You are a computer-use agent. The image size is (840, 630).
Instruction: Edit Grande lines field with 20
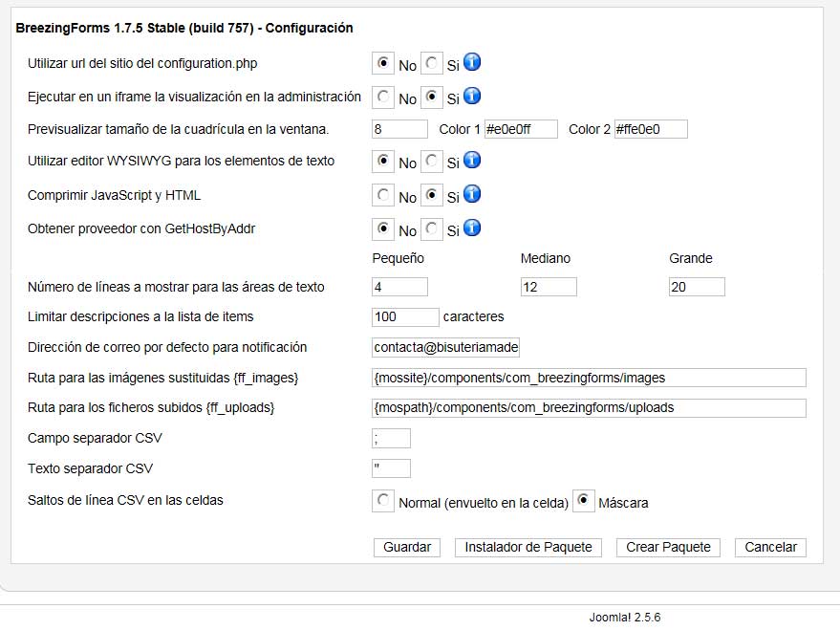pos(697,287)
